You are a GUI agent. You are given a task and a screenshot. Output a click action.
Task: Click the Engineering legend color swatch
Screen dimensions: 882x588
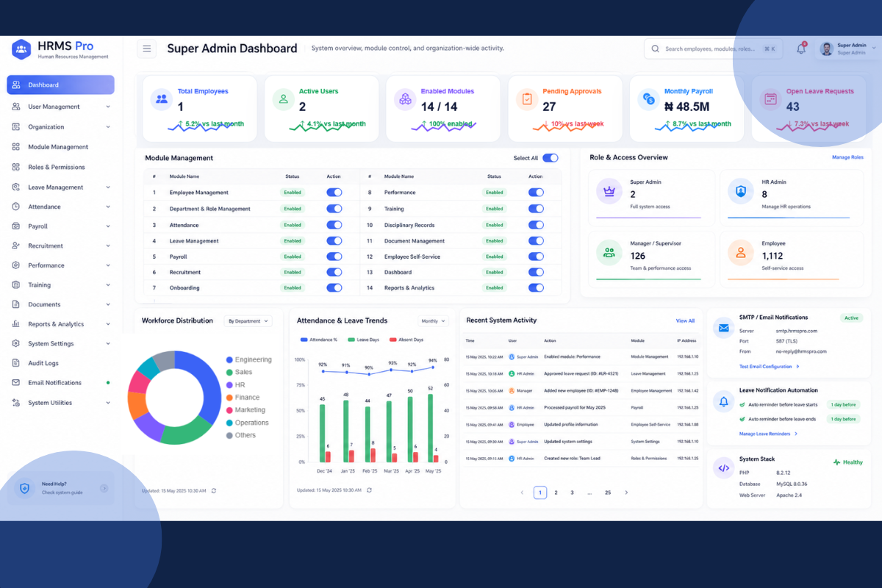[x=229, y=359]
